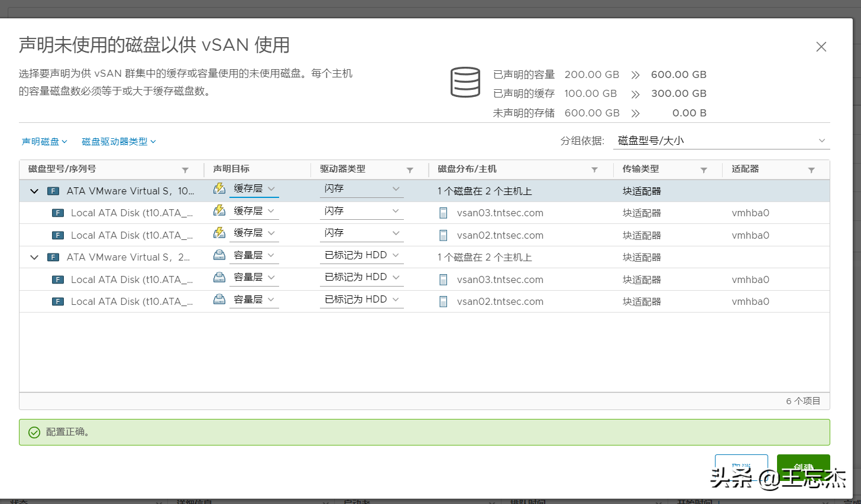
Task: Click flash disk icon of 2... group row
Action: click(x=53, y=257)
